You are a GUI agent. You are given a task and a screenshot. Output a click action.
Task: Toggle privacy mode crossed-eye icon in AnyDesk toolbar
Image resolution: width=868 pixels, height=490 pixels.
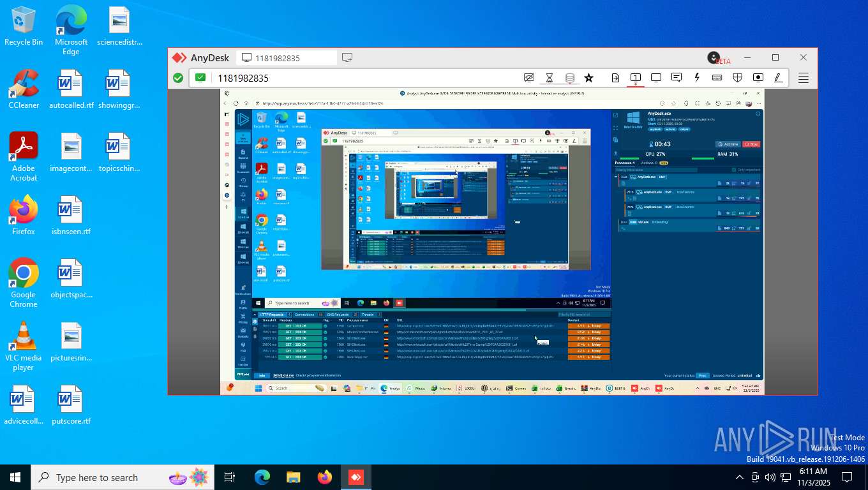529,78
